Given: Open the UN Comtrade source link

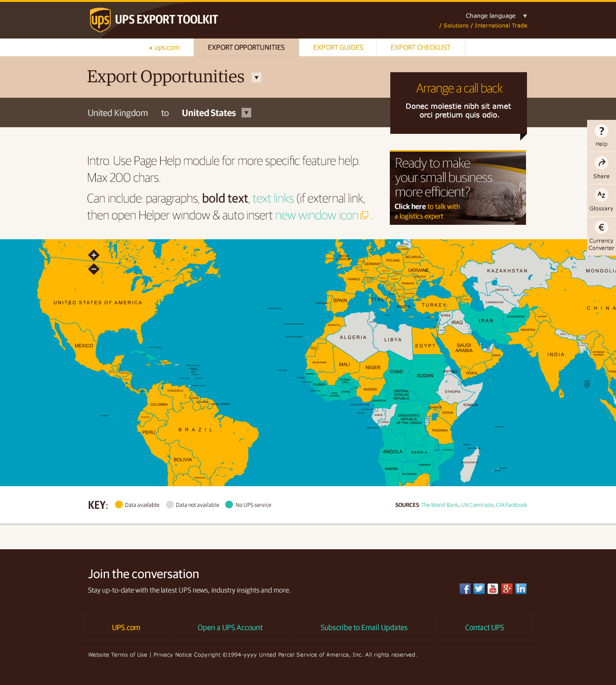Looking at the screenshot, I should tap(477, 505).
